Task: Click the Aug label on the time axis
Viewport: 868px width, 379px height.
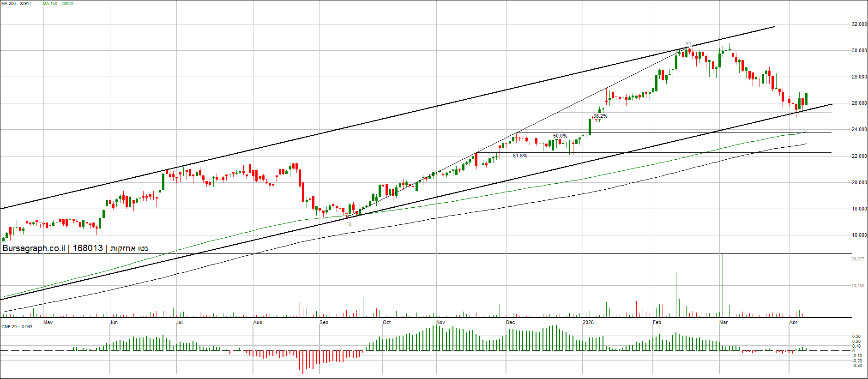Action: tap(258, 322)
